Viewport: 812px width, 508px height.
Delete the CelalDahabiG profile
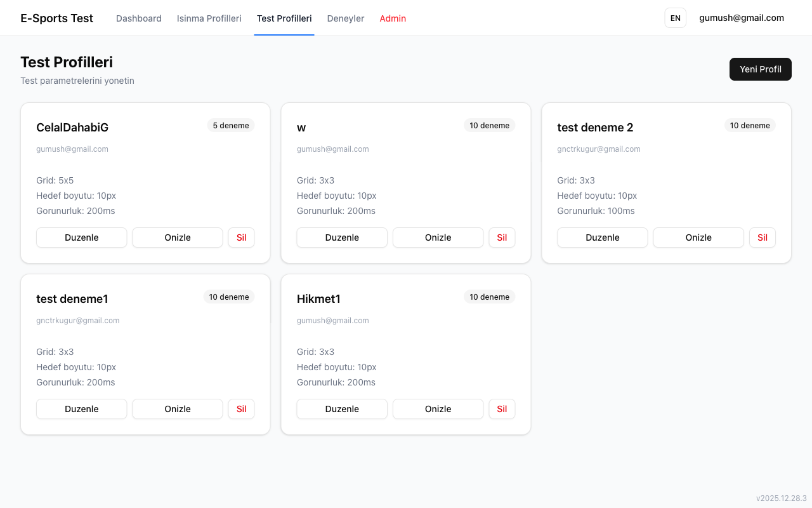point(241,237)
